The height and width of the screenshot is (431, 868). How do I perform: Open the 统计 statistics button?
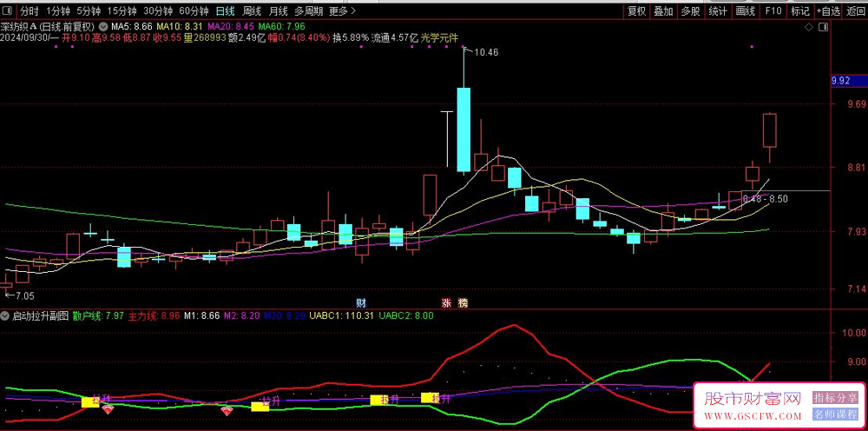[x=718, y=10]
